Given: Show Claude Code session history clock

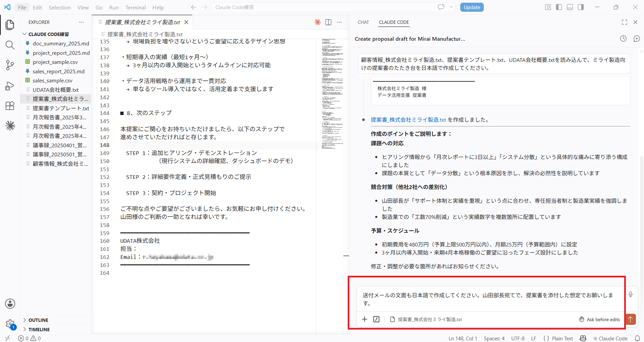Looking at the screenshot, I should coord(623,39).
